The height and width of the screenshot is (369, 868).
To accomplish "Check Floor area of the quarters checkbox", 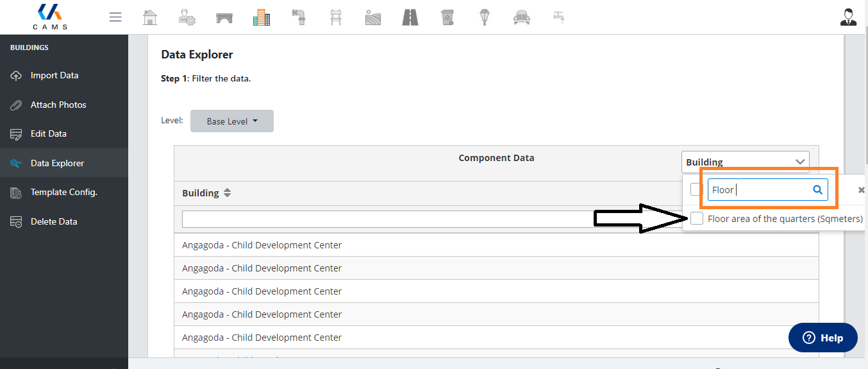I will [697, 219].
